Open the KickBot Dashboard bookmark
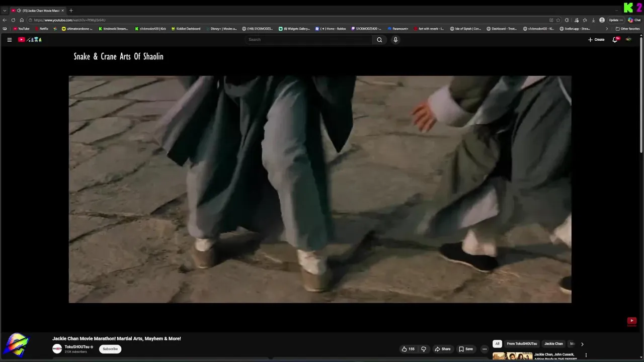The image size is (644, 362). [186, 29]
